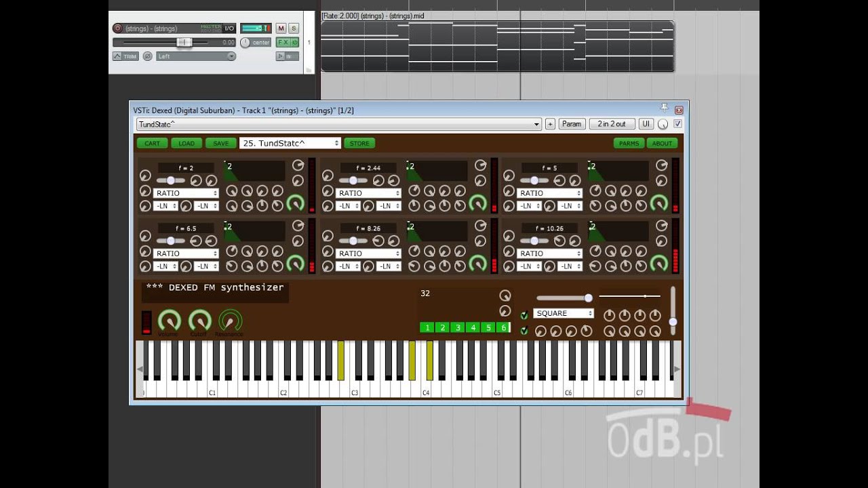Adjust the f = 8.26 operator detune slider

click(x=353, y=241)
